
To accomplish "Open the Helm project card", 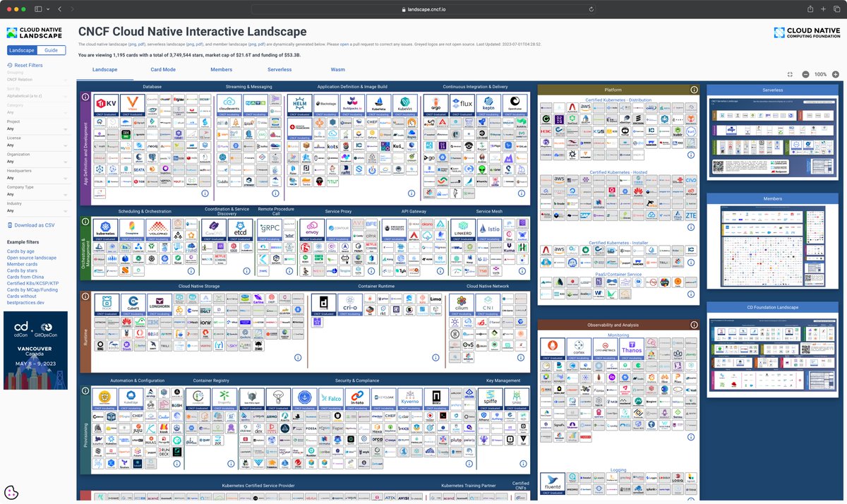I will pos(299,105).
